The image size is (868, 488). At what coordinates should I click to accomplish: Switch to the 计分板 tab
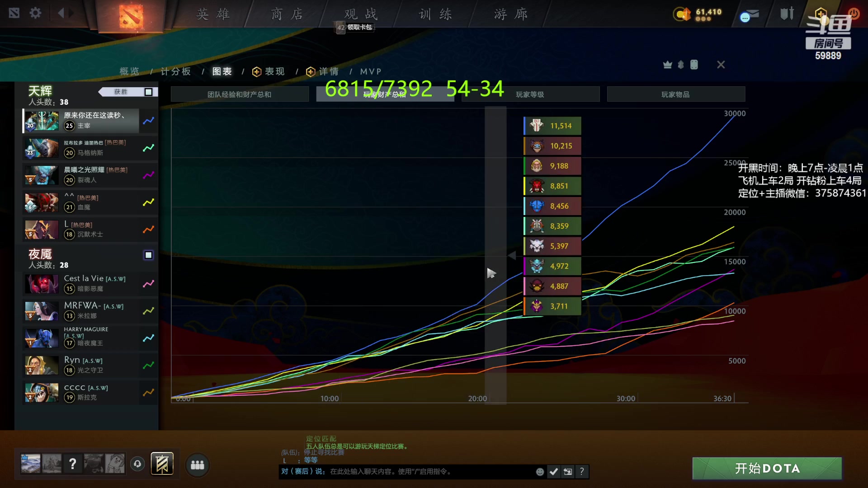tap(176, 71)
